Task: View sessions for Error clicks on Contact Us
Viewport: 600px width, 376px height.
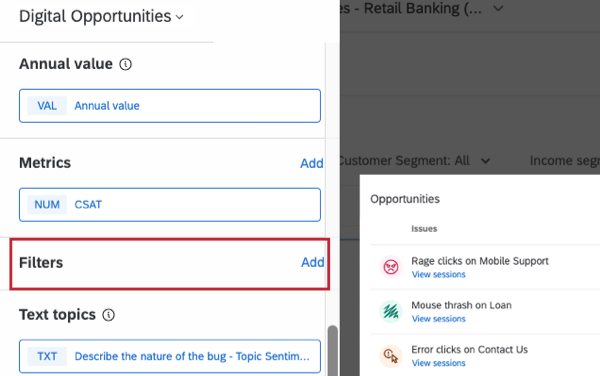Action: point(439,363)
